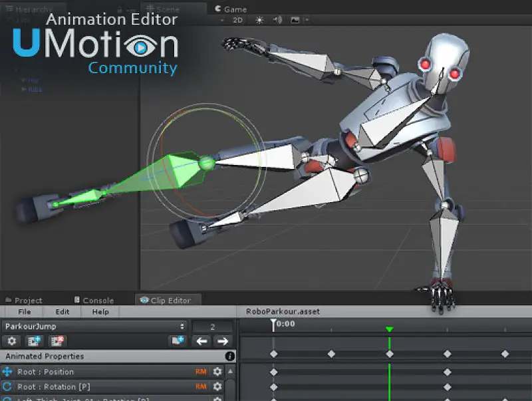Select the Root : Position property row
The width and height of the screenshot is (532, 401).
click(x=112, y=372)
